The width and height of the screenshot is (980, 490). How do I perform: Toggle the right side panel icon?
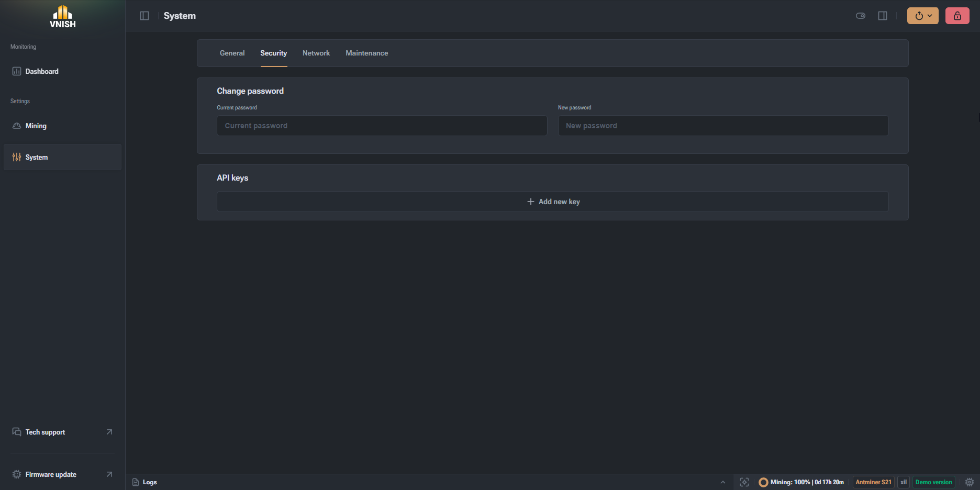(x=883, y=16)
